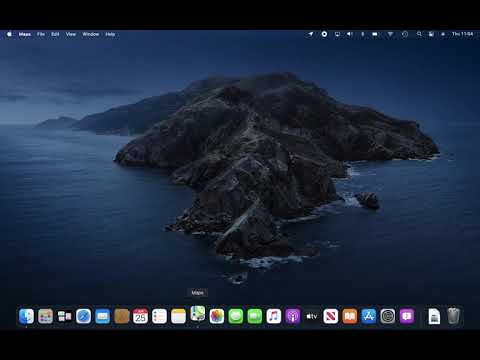Open the News app in the Dock
480x360 pixels.
[331, 316]
